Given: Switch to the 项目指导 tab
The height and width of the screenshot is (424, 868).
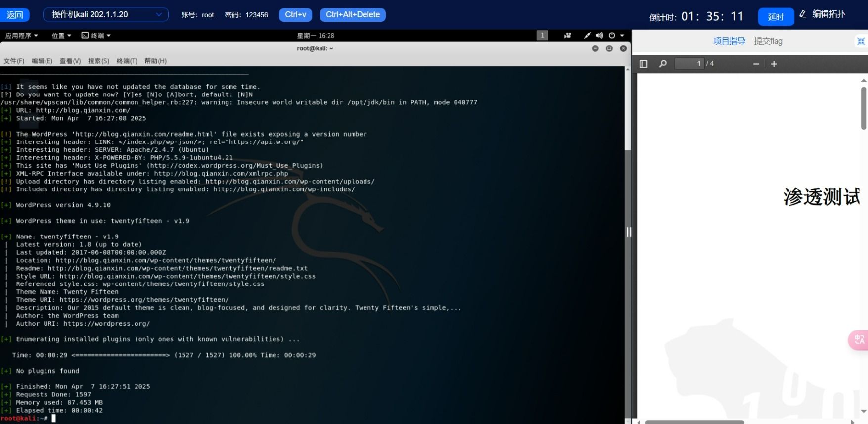Looking at the screenshot, I should (729, 41).
